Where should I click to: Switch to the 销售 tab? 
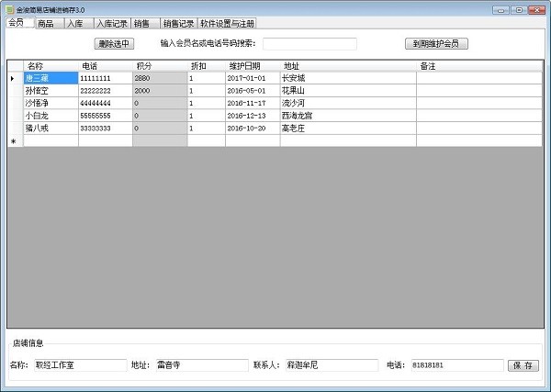pos(142,23)
